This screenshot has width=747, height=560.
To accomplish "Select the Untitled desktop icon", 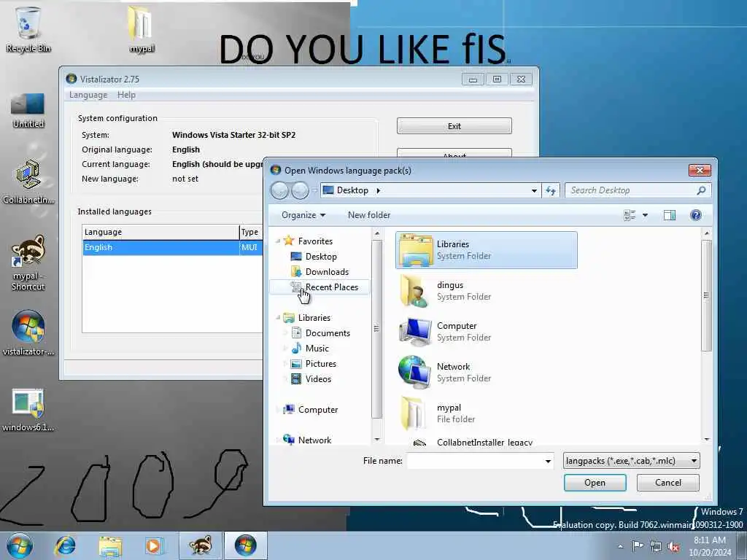I will [x=28, y=111].
